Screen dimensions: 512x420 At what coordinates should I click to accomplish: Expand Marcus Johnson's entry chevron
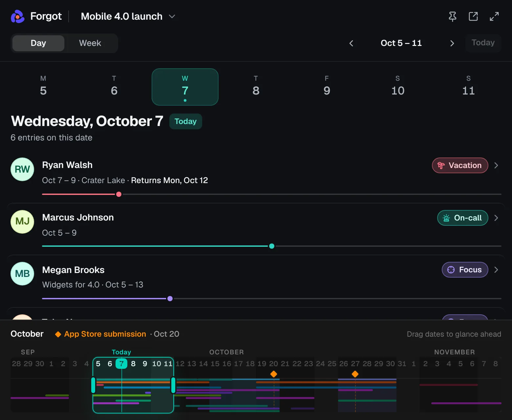click(x=496, y=218)
